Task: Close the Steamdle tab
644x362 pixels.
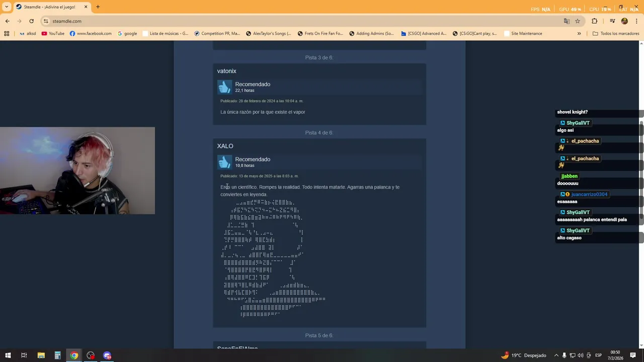Action: point(86,7)
